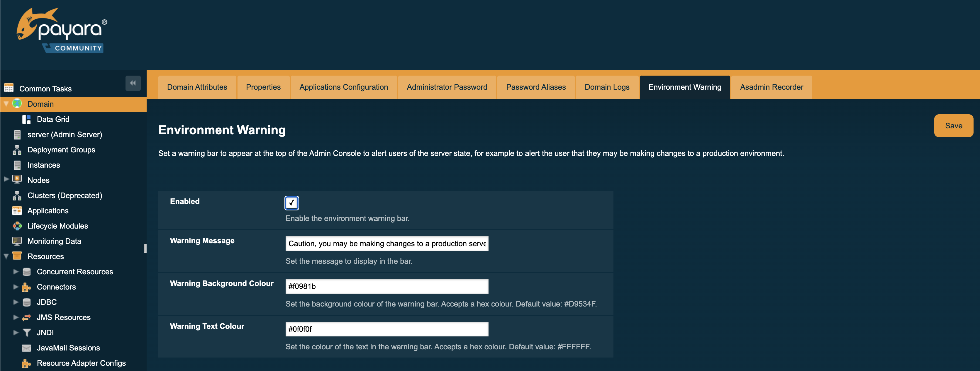Click the Warning Message input field
The width and height of the screenshot is (980, 371).
click(x=387, y=243)
